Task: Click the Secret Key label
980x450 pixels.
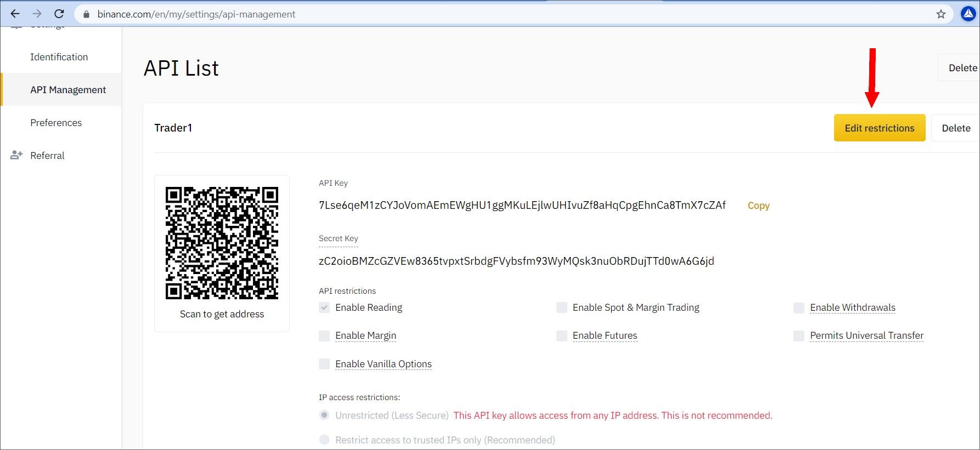Action: coord(338,238)
